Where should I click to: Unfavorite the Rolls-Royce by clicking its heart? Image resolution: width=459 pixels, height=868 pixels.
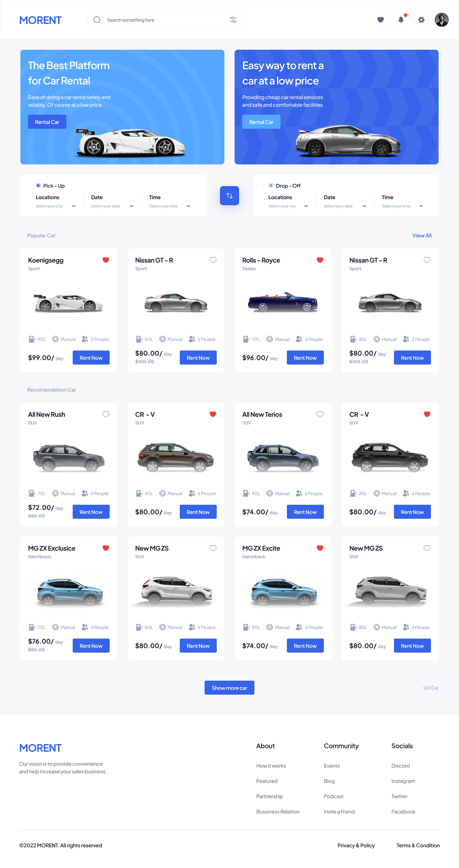point(319,260)
